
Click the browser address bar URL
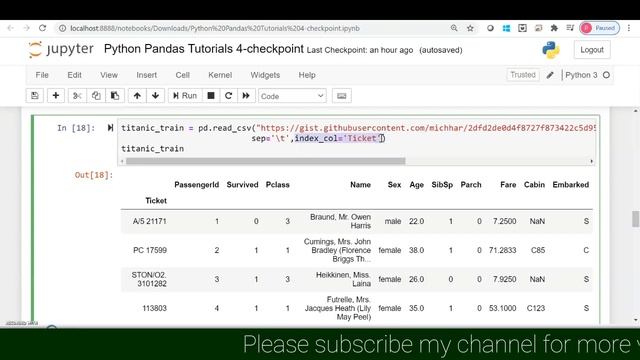215,28
